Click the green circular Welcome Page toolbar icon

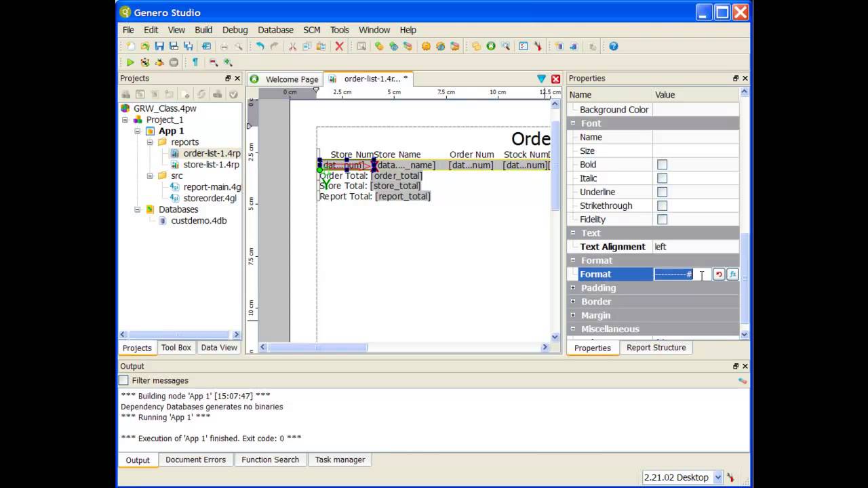(491, 46)
